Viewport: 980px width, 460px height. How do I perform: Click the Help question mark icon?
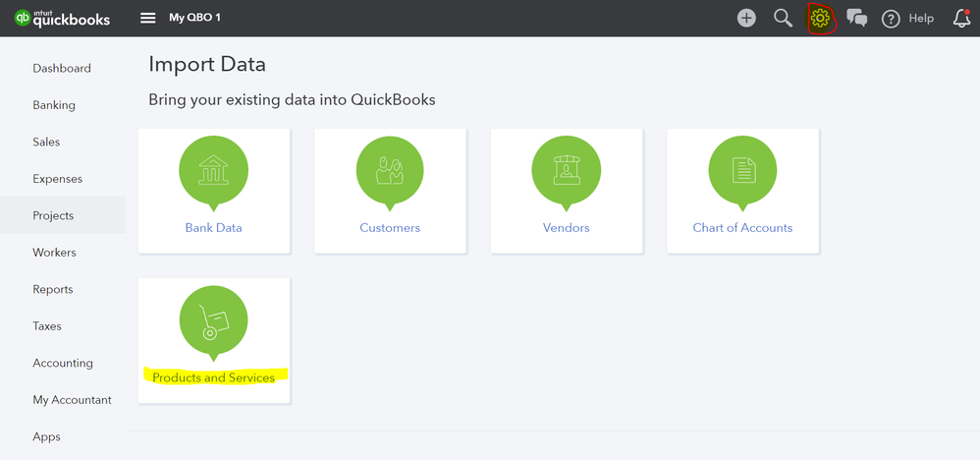[x=891, y=19]
